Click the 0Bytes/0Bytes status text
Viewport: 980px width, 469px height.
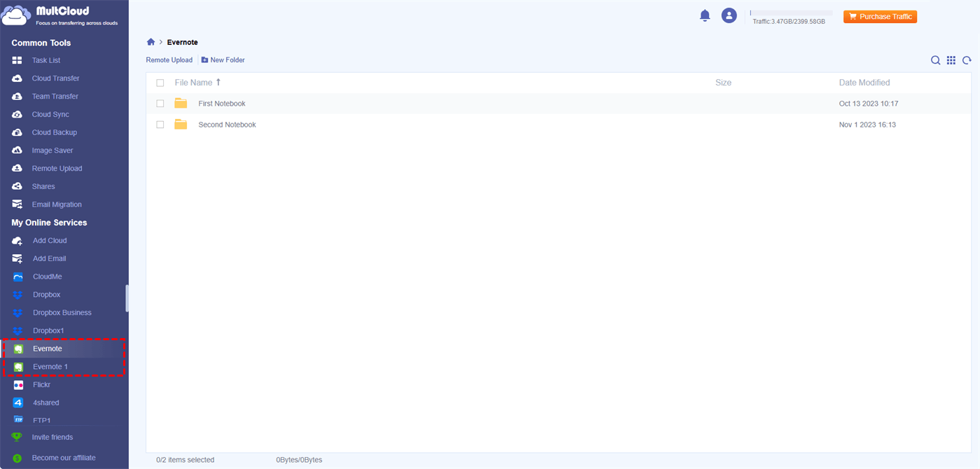[299, 460]
